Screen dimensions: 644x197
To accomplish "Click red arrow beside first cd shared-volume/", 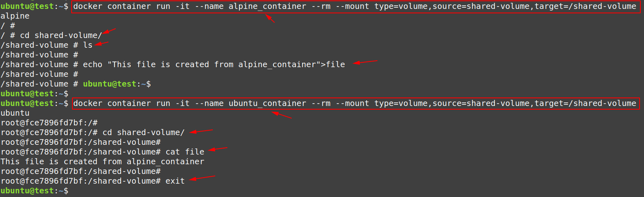I will (109, 31).
